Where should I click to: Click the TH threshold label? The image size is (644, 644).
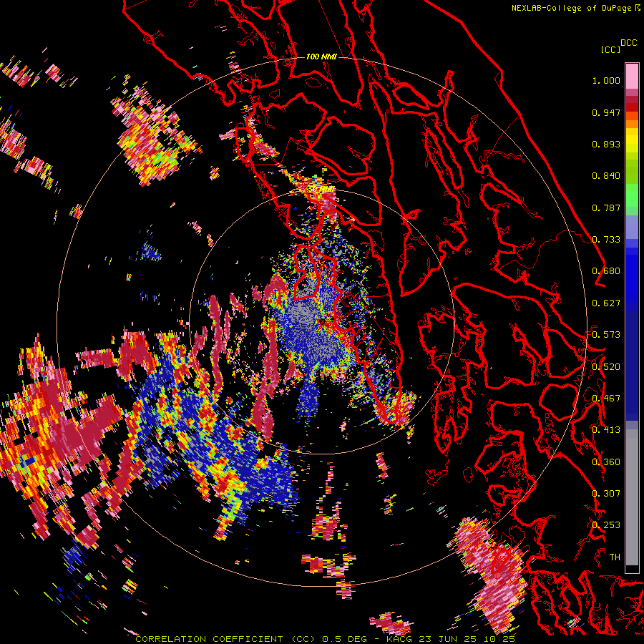pyautogui.click(x=615, y=557)
